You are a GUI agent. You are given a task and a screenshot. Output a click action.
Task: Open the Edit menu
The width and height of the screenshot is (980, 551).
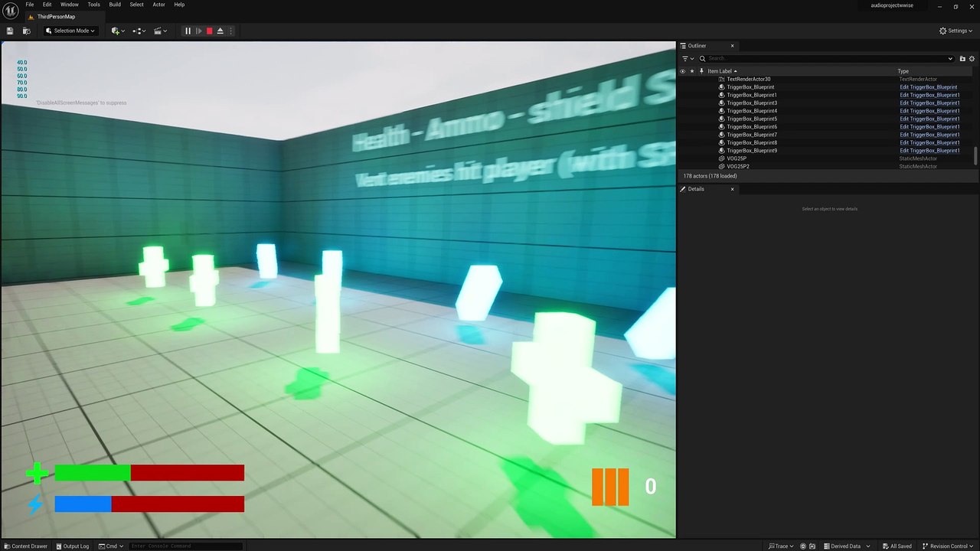[47, 5]
